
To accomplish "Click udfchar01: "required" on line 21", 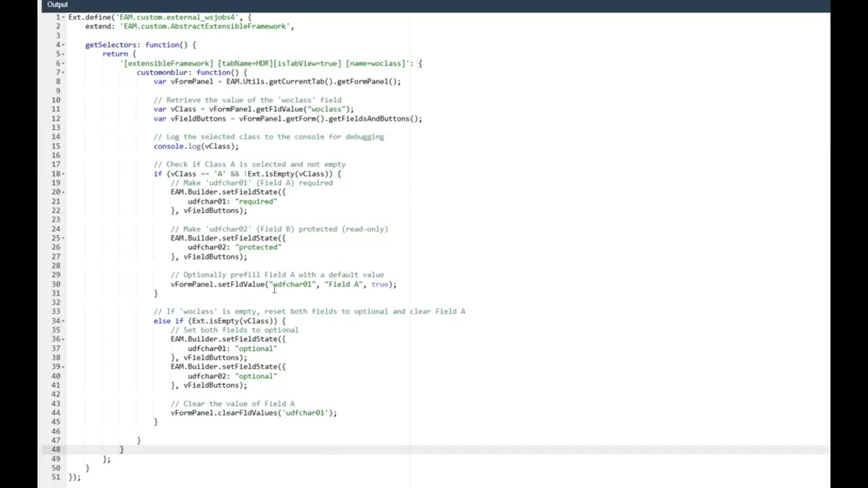I will (x=233, y=201).
